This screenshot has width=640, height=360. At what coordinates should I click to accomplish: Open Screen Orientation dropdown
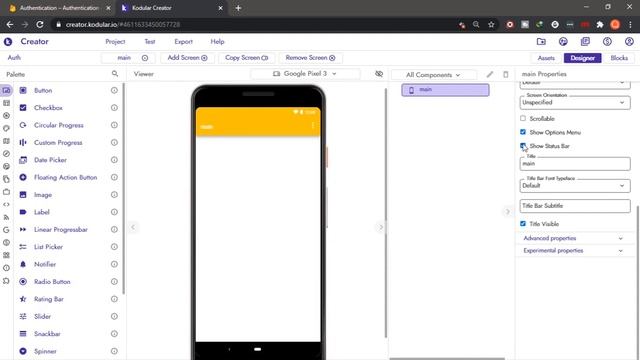pyautogui.click(x=575, y=102)
